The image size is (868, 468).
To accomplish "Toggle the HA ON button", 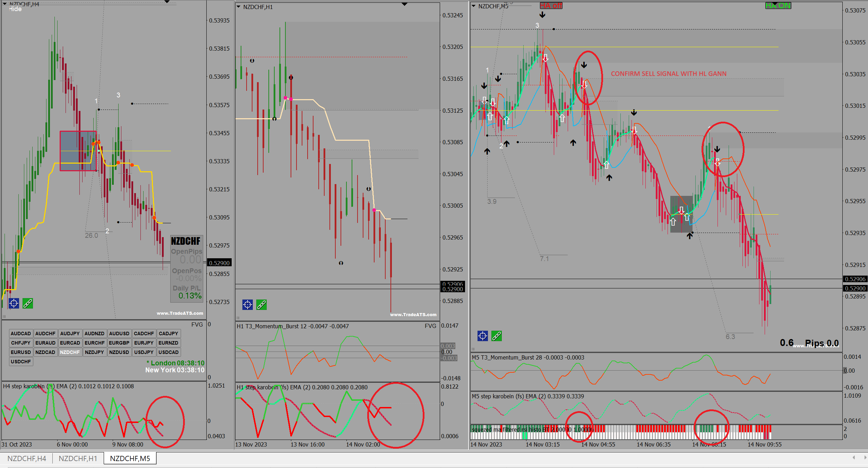I will point(778,6).
